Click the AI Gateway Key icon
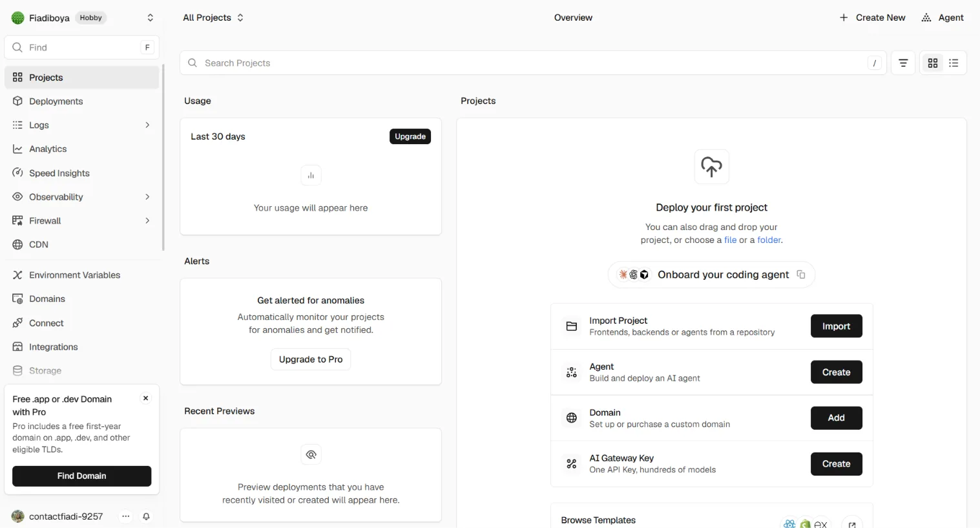This screenshot has height=528, width=980. pos(572,465)
